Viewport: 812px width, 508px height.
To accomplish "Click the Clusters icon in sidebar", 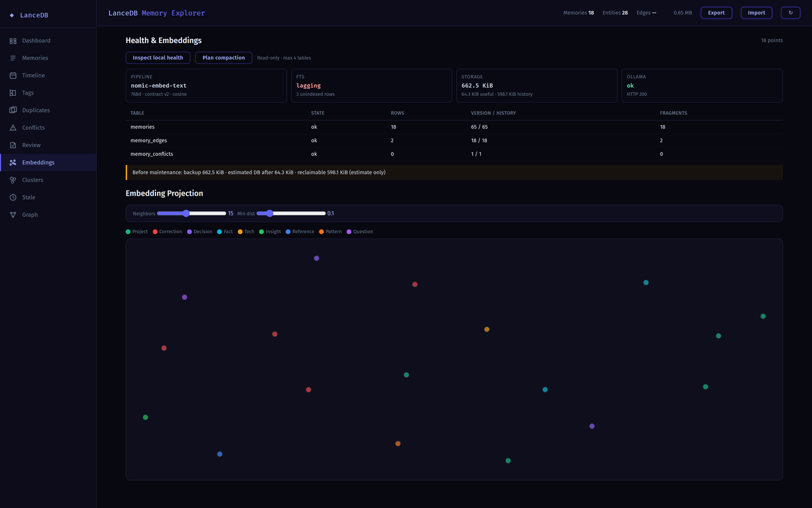I will pos(13,180).
